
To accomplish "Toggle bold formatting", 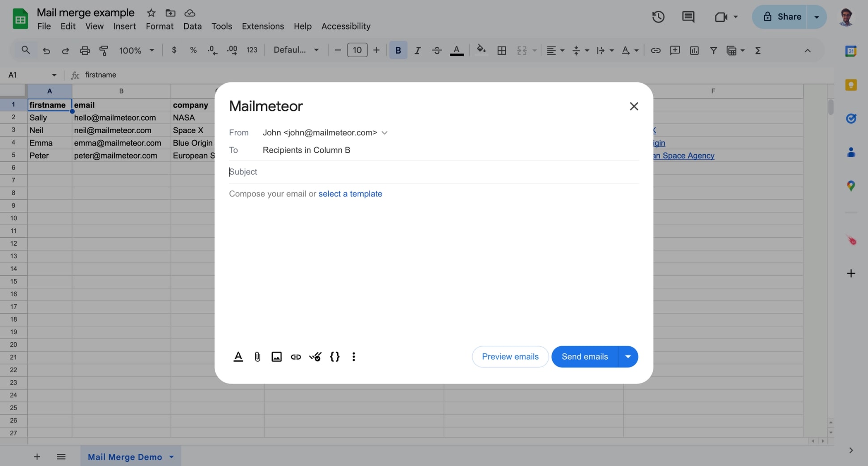I will [x=398, y=50].
